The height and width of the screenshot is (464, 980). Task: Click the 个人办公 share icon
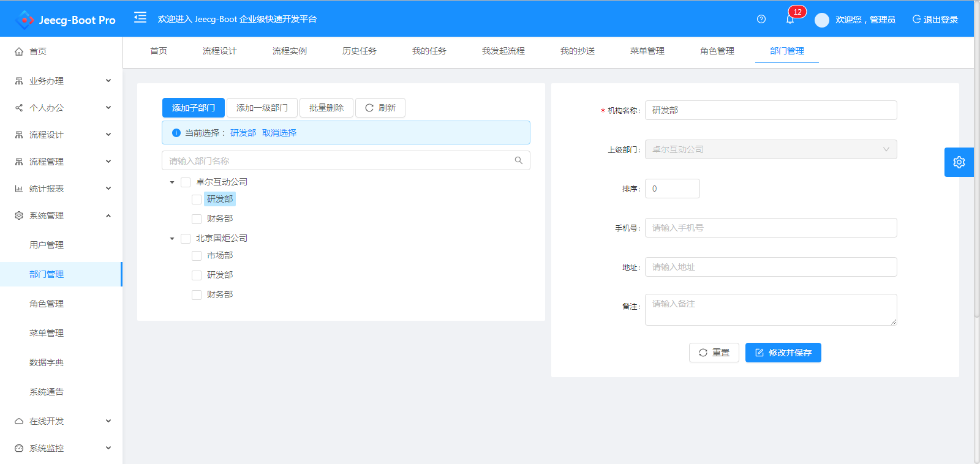(x=19, y=108)
